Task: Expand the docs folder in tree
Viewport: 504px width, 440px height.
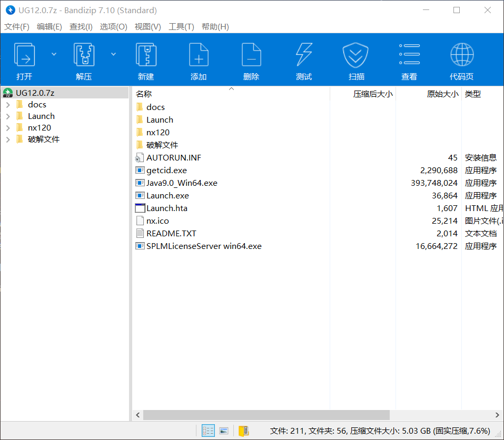Action: click(8, 105)
